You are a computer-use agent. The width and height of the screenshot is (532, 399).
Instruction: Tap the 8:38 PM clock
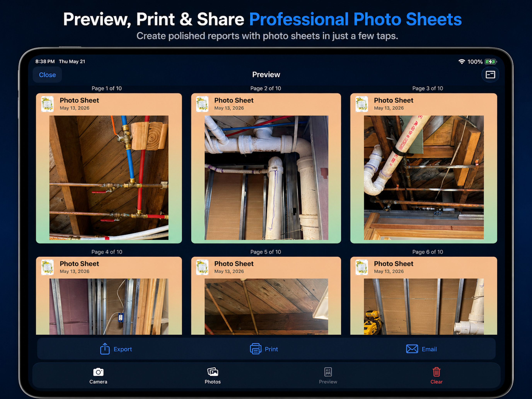point(45,61)
